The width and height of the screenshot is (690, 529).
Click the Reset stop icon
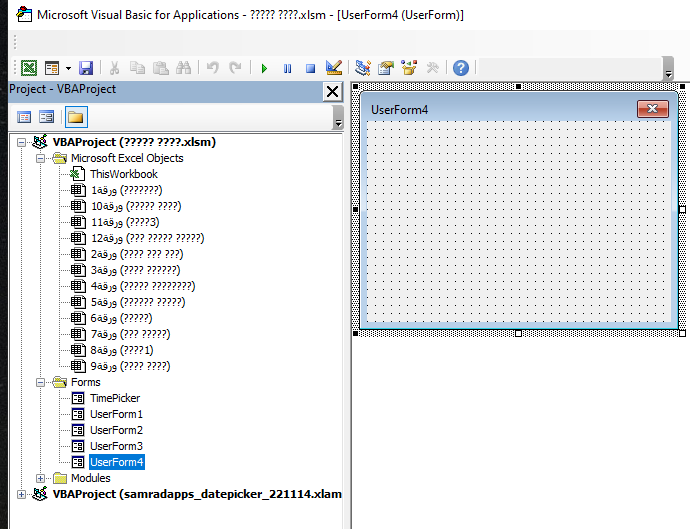[311, 68]
